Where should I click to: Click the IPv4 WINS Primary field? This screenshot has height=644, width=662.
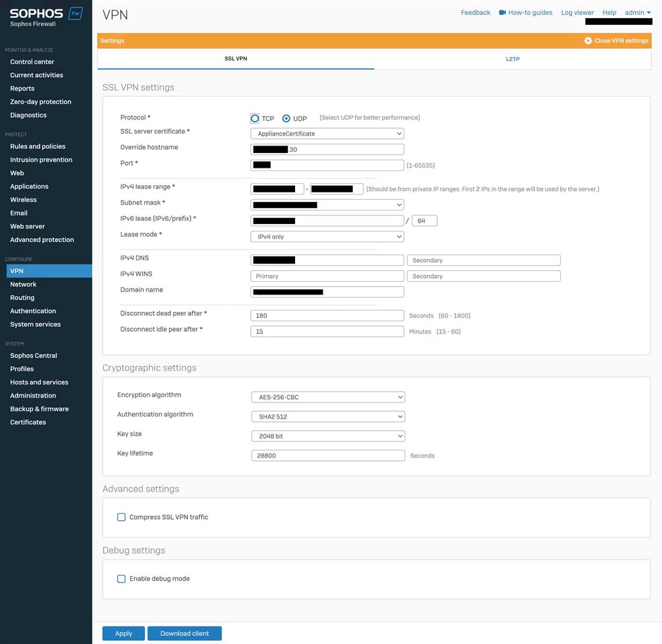click(327, 276)
